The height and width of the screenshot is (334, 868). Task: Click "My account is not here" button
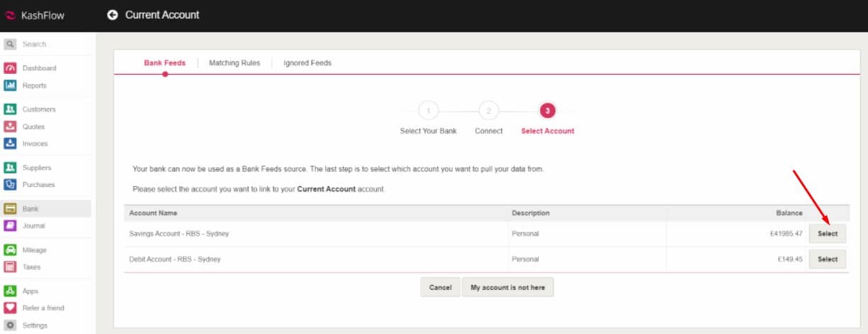click(x=508, y=287)
